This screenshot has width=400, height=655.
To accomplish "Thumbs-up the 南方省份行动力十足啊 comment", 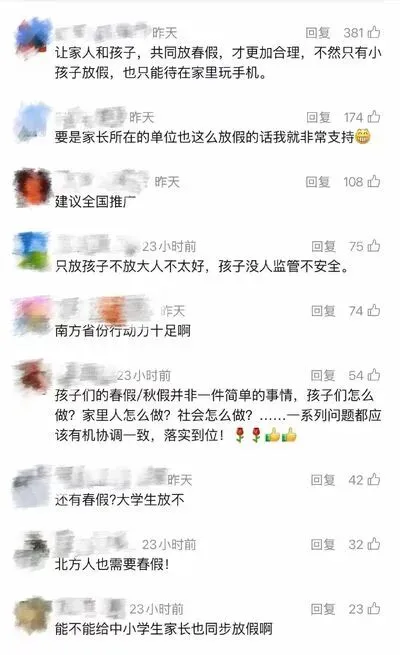I will [x=374, y=310].
